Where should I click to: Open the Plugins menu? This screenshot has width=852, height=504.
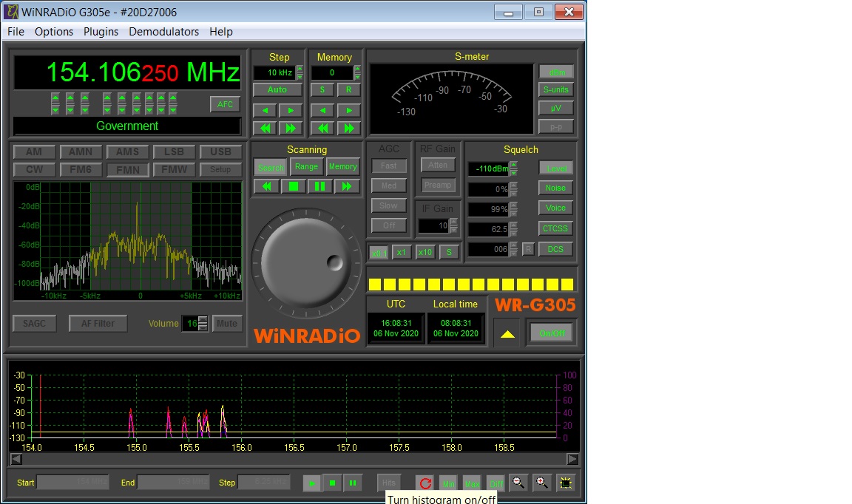101,32
